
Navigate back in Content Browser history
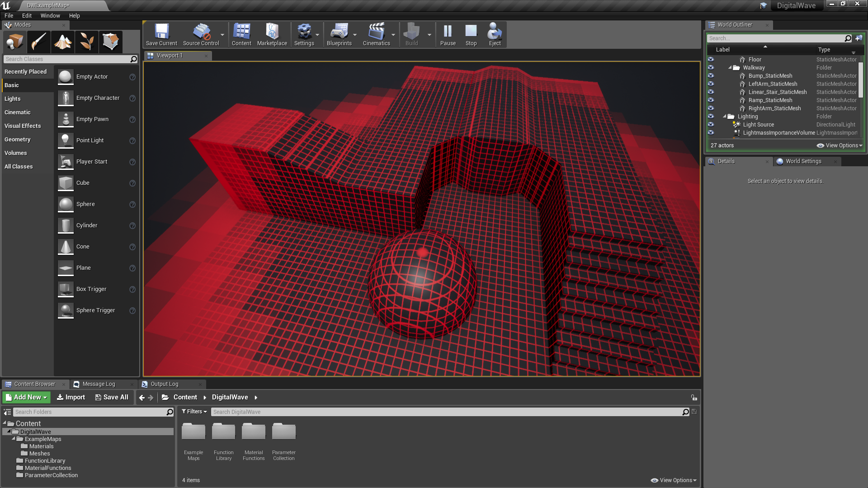(x=142, y=398)
